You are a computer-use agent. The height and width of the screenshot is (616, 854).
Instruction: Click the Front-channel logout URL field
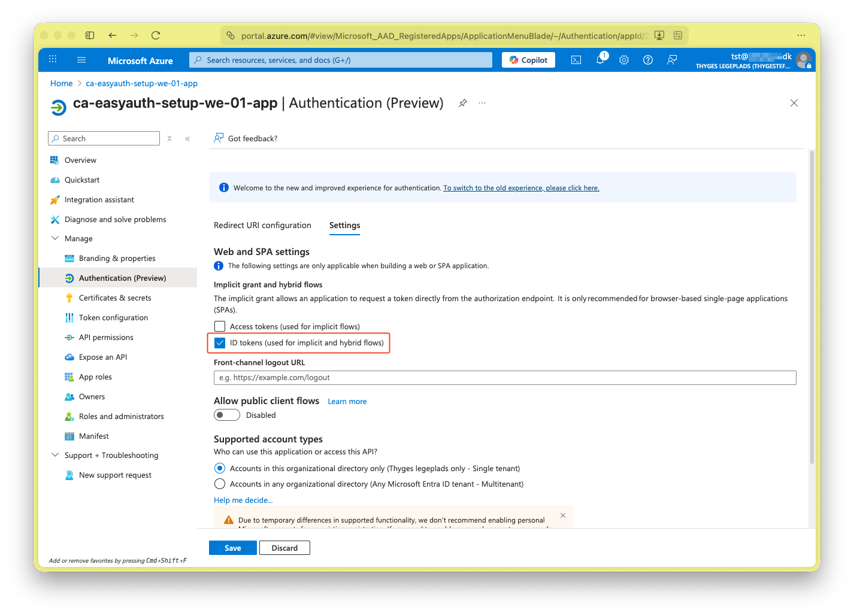point(505,378)
